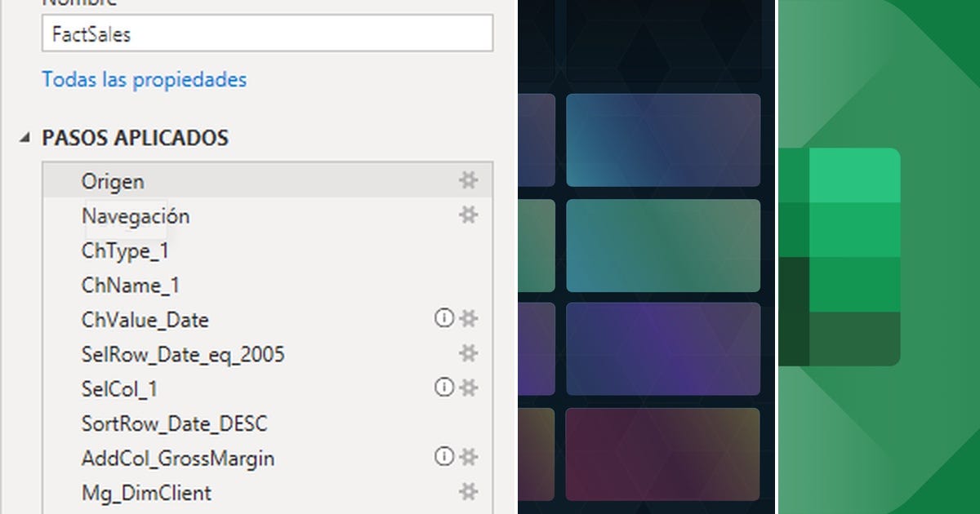Viewport: 980px width, 514px height.
Task: Open the AddCol_GrossMargin settings gear
Action: click(x=468, y=459)
